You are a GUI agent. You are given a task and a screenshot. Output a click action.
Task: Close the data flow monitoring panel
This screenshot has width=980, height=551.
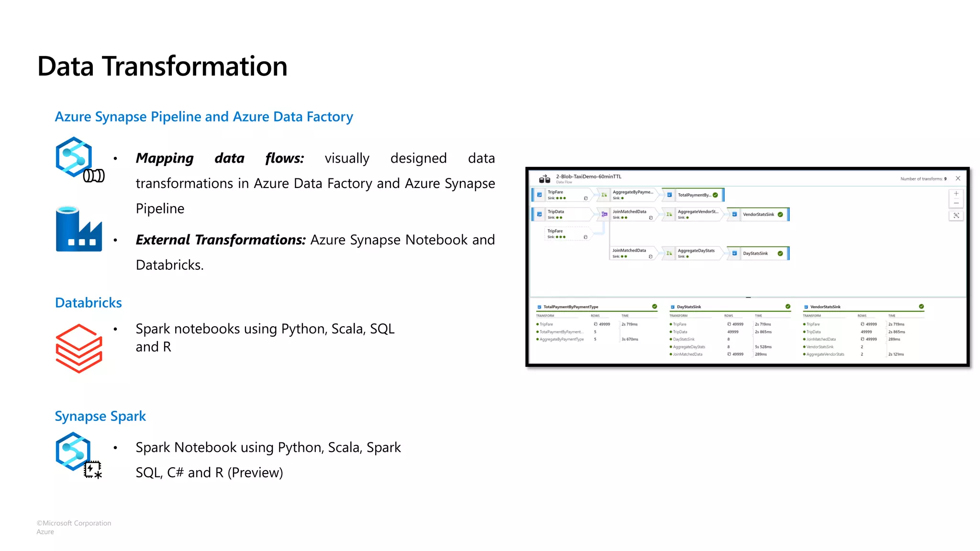coord(958,178)
